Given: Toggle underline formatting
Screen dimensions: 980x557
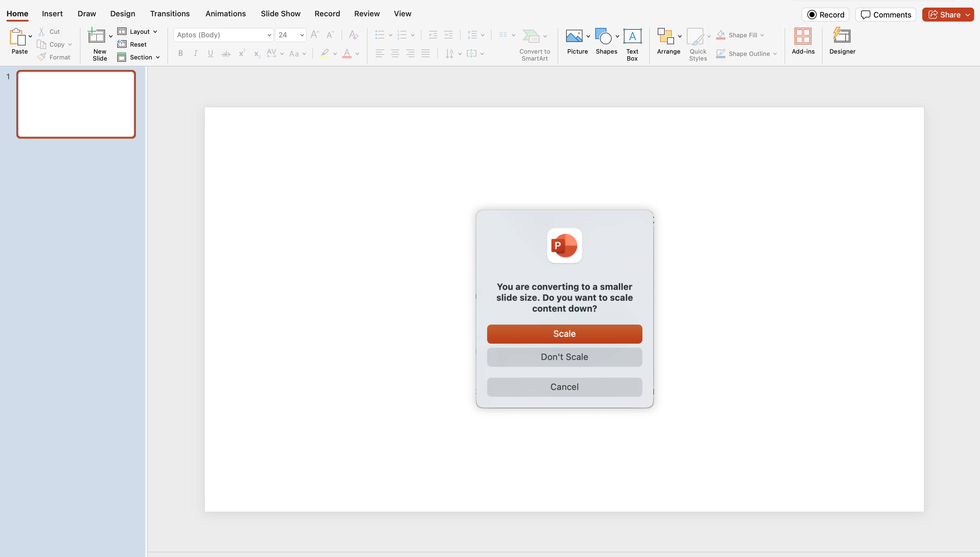Looking at the screenshot, I should (x=211, y=54).
